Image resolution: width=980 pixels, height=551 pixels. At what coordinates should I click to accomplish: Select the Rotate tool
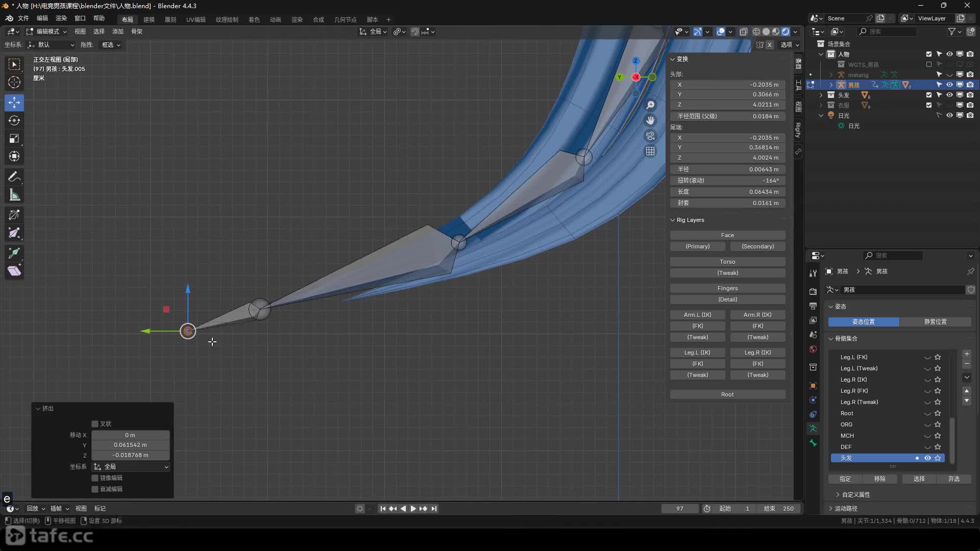pos(14,120)
